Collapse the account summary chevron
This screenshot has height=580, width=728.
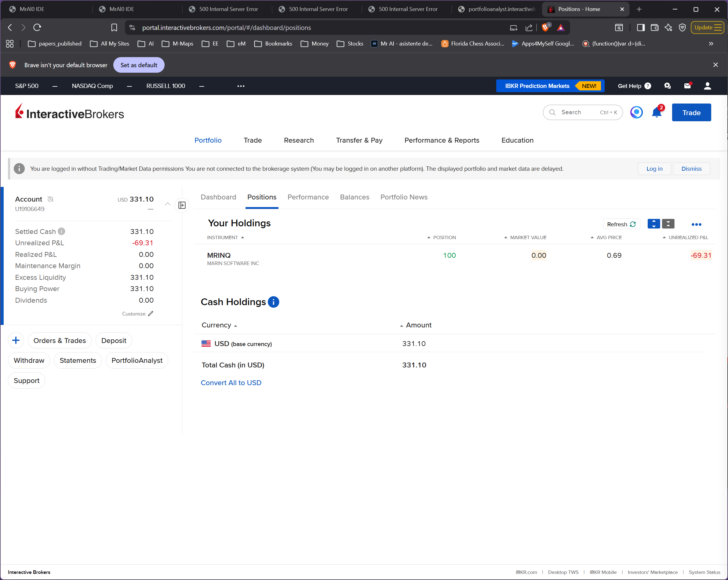coord(167,204)
